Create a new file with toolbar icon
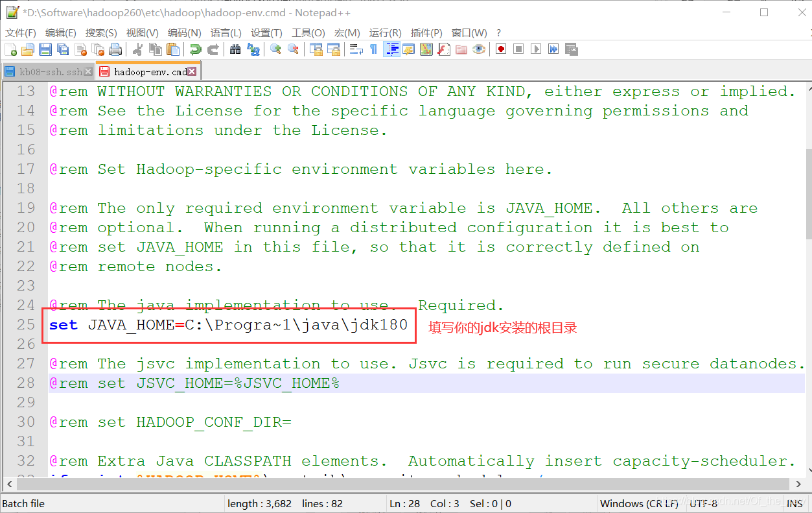This screenshot has height=513, width=812. [10, 49]
